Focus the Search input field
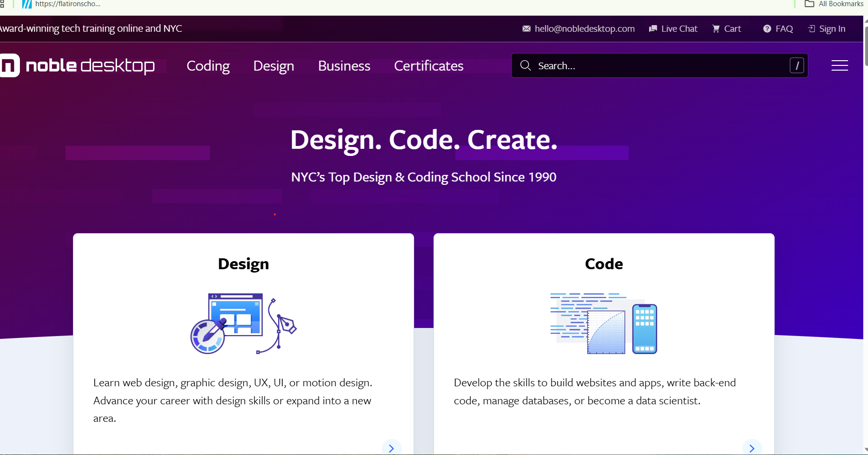This screenshot has height=455, width=868. (659, 66)
